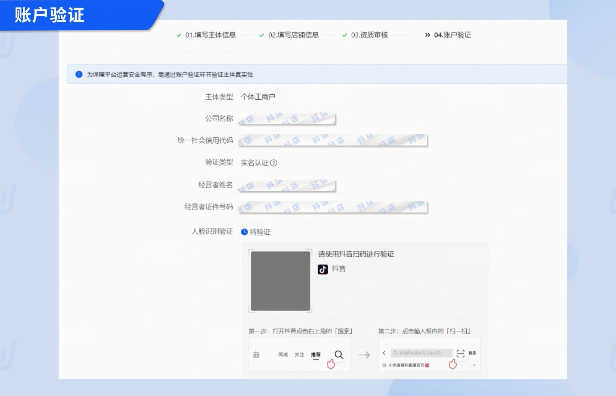Click the blue info icon in notice banner
Viewport: 616px width, 396px height.
coord(79,74)
